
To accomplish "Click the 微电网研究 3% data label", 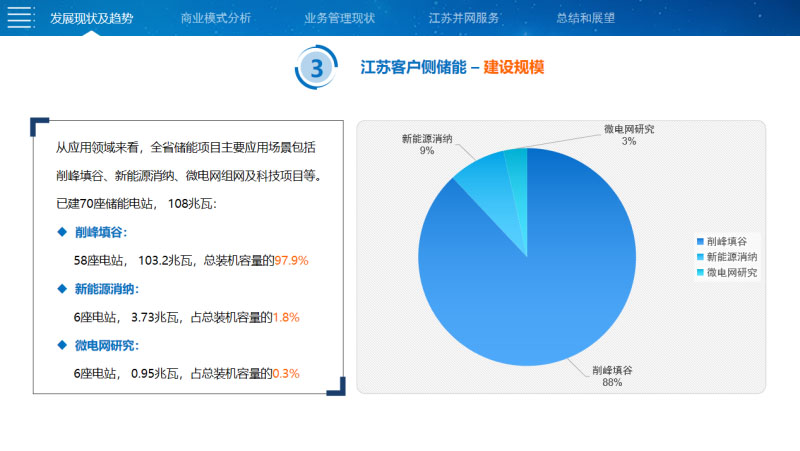I will point(628,135).
